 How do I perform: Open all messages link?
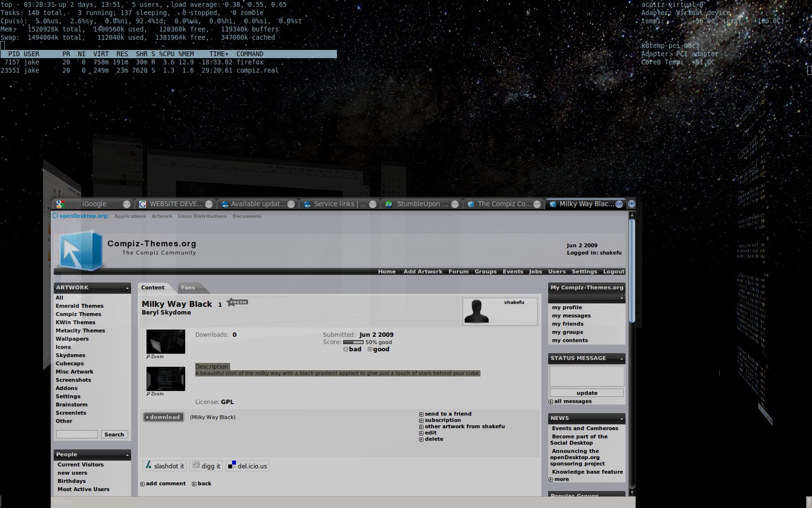coord(570,402)
